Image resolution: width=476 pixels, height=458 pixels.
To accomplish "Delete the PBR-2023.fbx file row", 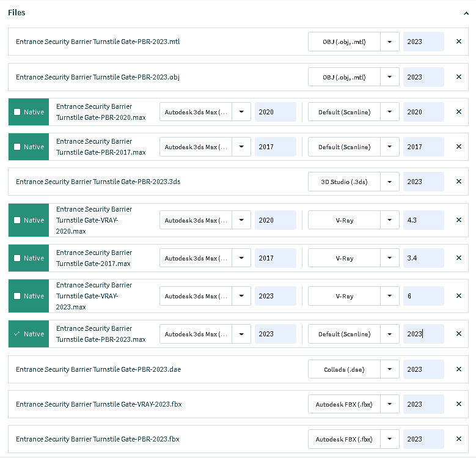I will [x=459, y=439].
